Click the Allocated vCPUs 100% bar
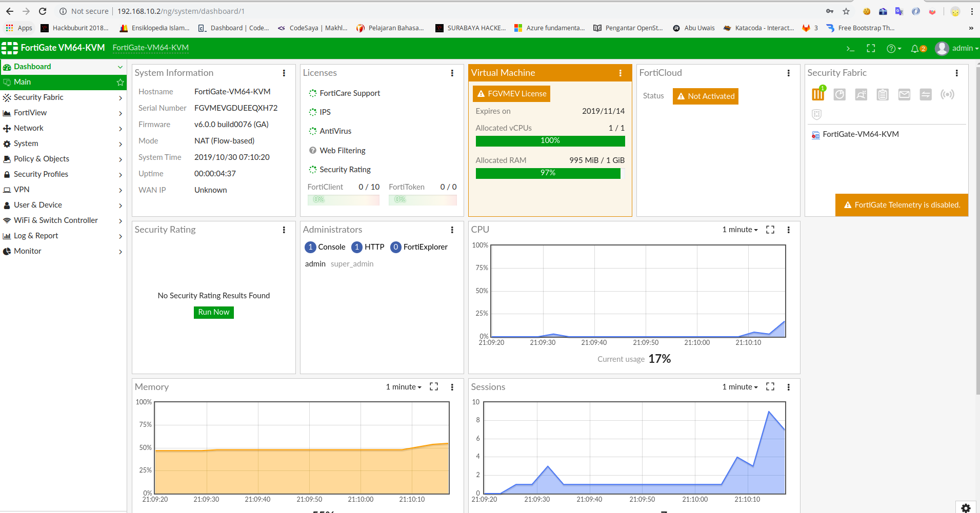The image size is (980, 513). pyautogui.click(x=550, y=141)
